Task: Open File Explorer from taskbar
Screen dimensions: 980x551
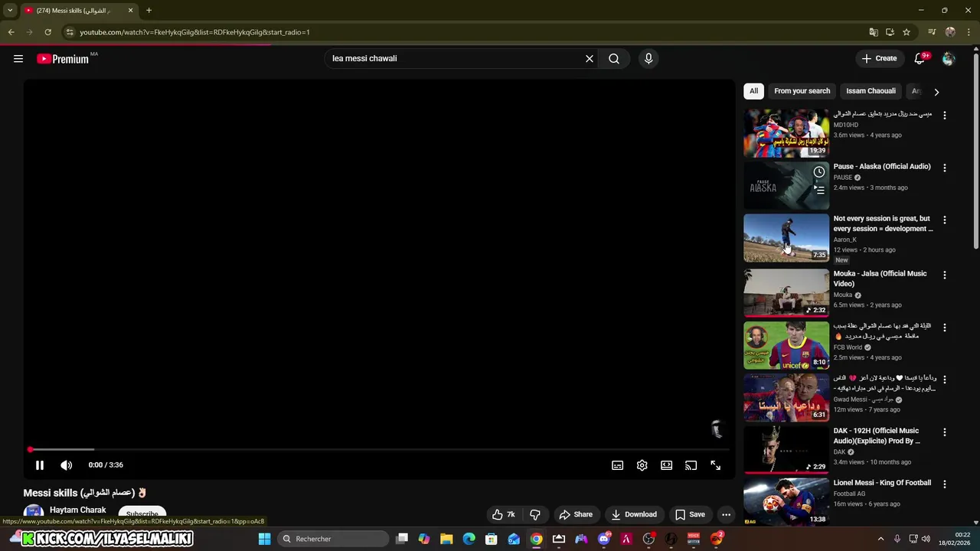Action: coord(446,539)
